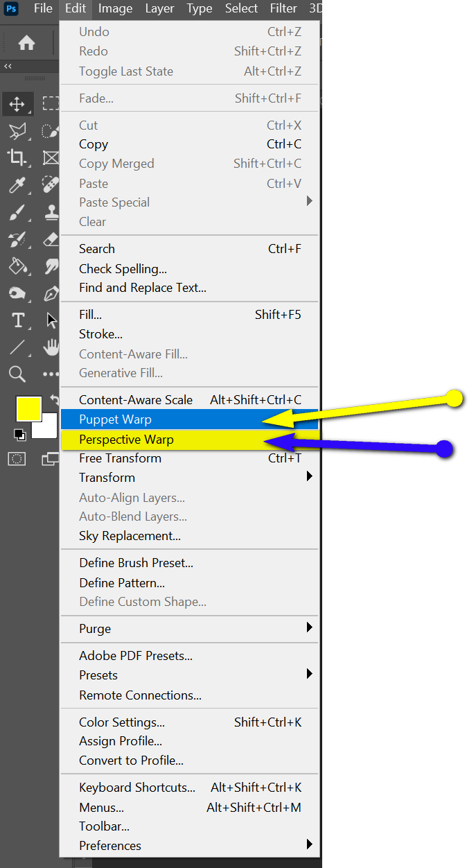Select the Brush tool
The height and width of the screenshot is (868, 476).
(17, 212)
